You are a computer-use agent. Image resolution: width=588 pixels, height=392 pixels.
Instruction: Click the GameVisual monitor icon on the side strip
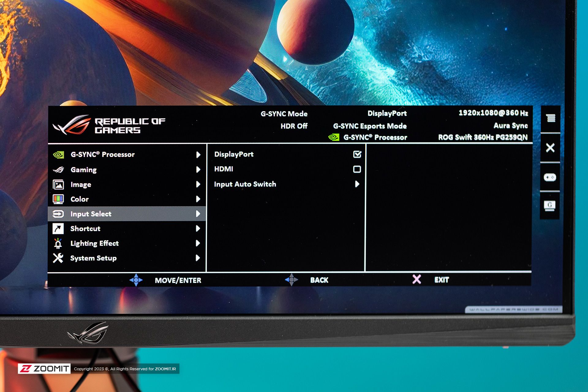coord(550,205)
